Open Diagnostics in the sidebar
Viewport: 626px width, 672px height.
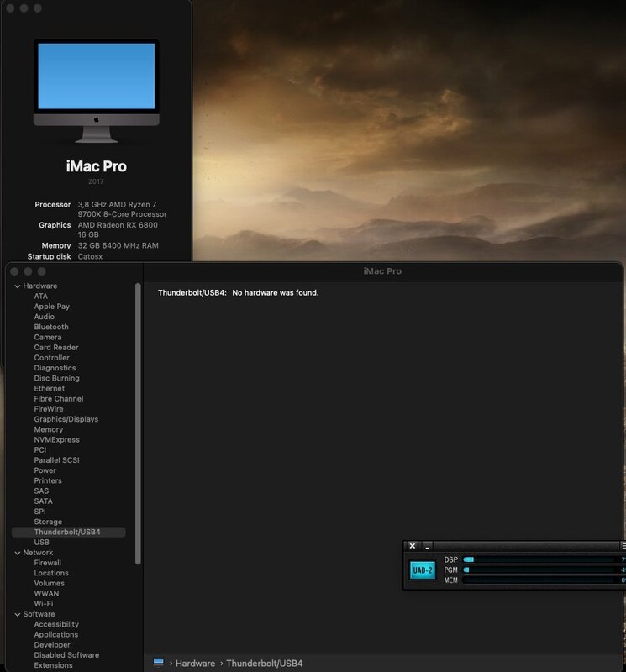pyautogui.click(x=55, y=368)
